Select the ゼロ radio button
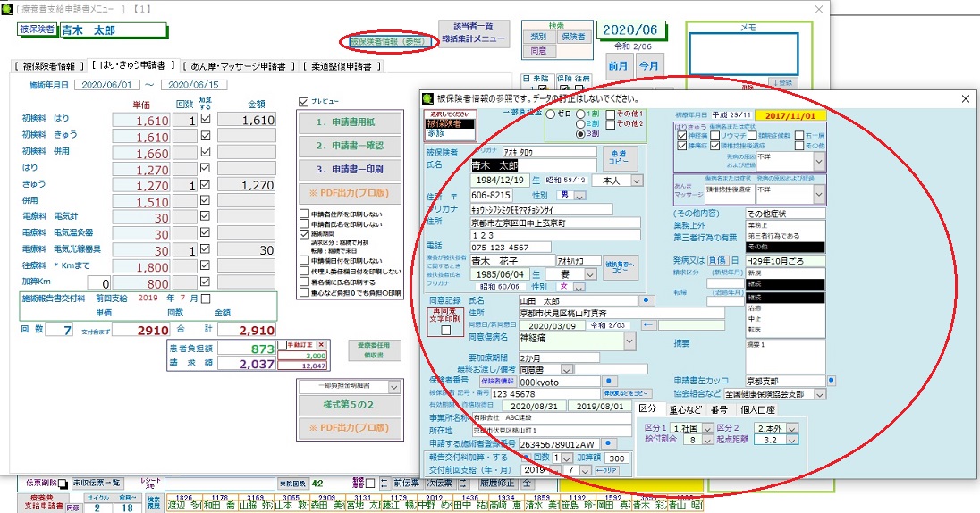Image resolution: width=980 pixels, height=513 pixels. click(551, 114)
